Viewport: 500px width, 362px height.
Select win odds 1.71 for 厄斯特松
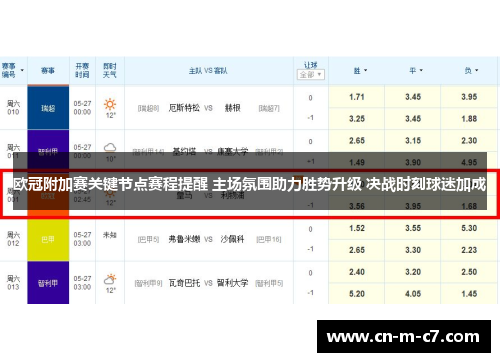coord(357,97)
